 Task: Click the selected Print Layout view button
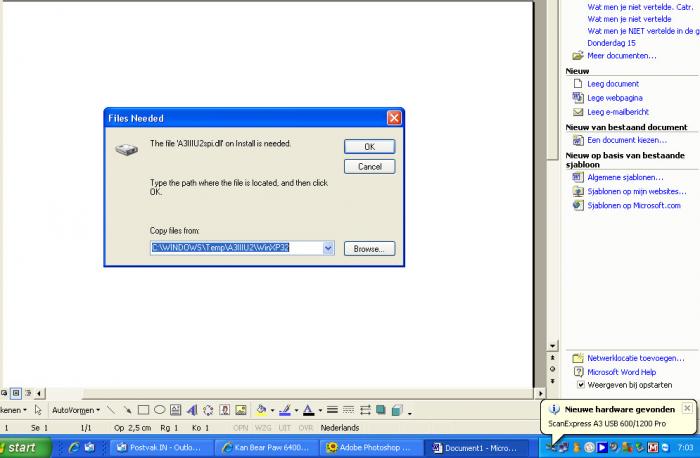[16, 393]
